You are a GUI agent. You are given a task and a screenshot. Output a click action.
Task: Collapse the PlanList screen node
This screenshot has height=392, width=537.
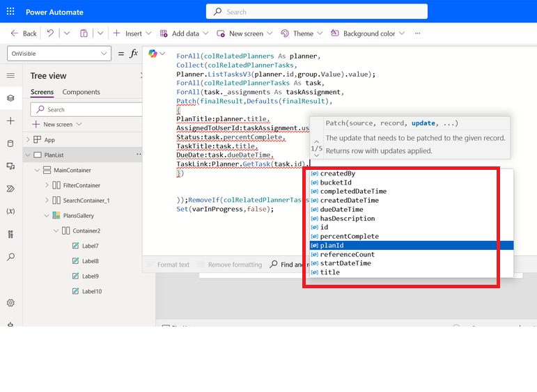point(28,155)
